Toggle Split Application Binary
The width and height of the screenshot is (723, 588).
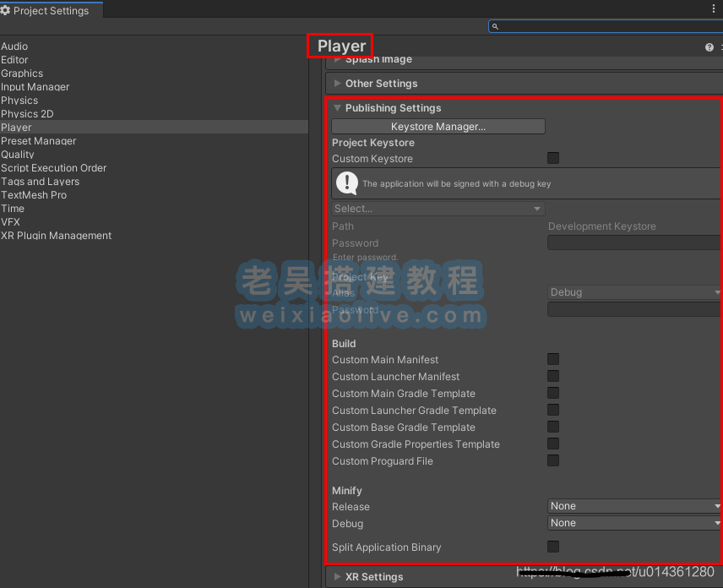click(x=552, y=546)
